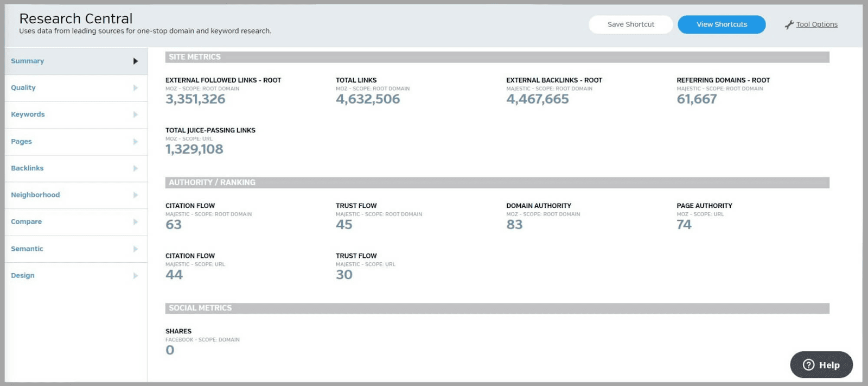This screenshot has width=868, height=386.
Task: Click the arrow beside Backlinks
Action: tap(136, 168)
